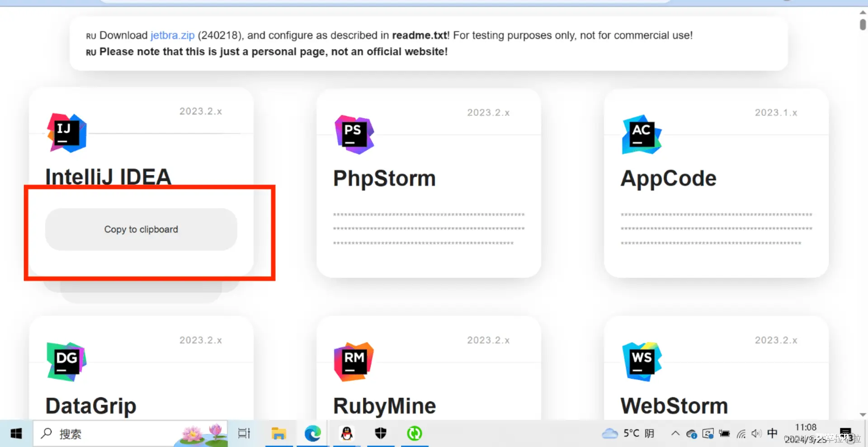The image size is (868, 447).
Task: Click the PhpStorm PS logo icon
Action: coord(354,134)
